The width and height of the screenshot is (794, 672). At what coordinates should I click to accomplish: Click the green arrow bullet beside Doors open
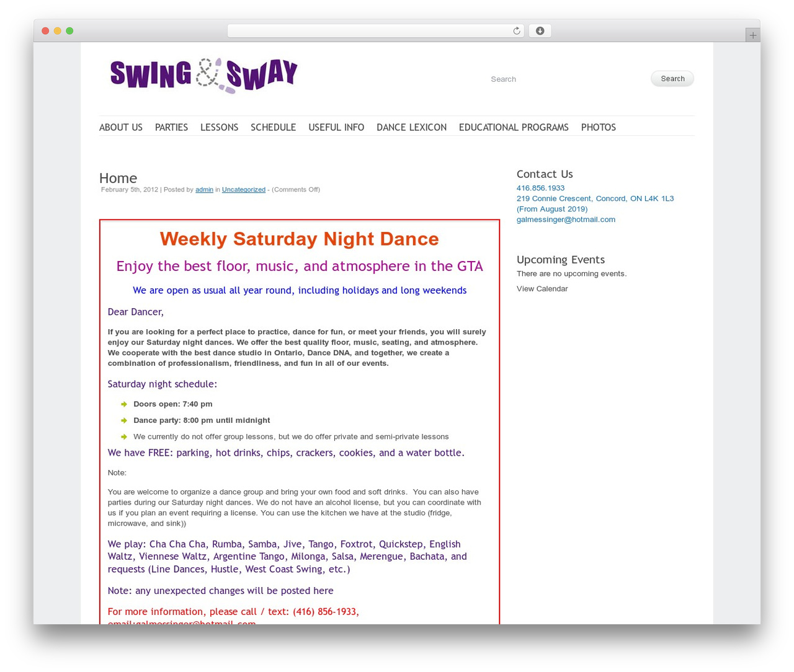[124, 404]
